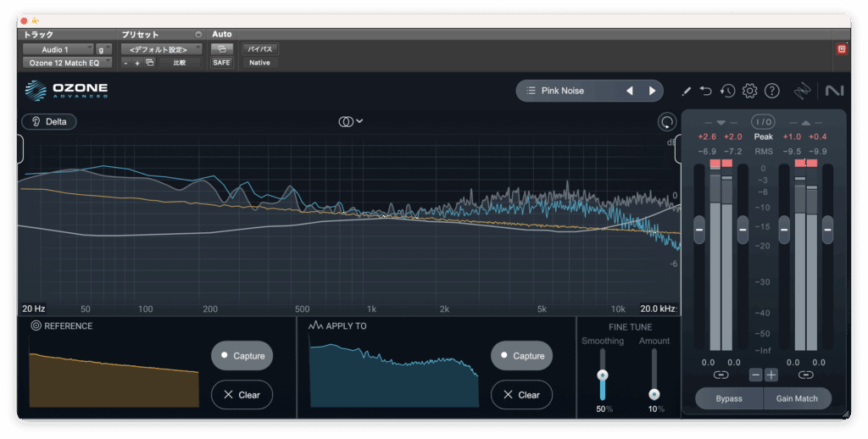Screen dimensions: 868x439
Task: Click the help question mark icon
Action: [x=771, y=91]
